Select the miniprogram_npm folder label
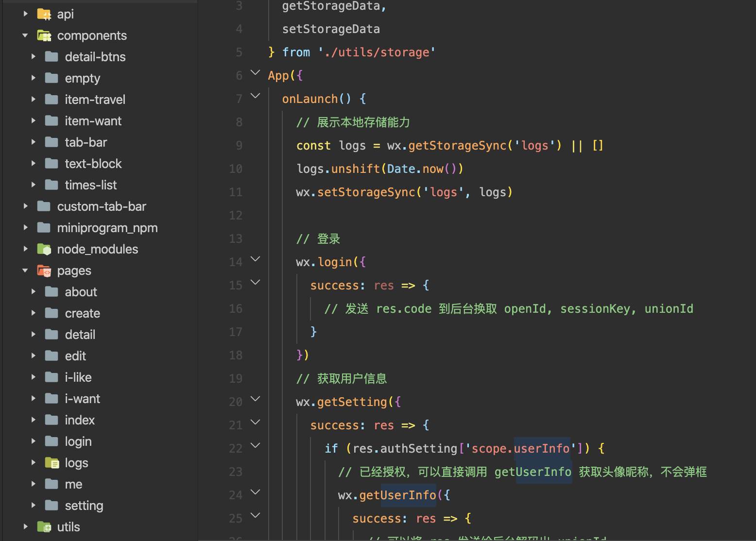 coord(107,228)
